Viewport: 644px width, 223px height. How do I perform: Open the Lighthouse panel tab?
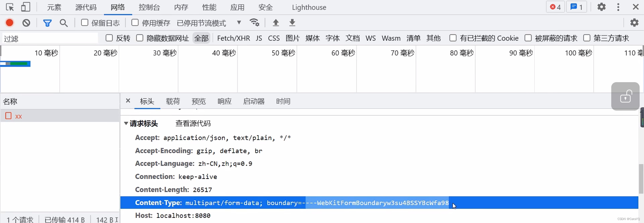click(x=309, y=7)
